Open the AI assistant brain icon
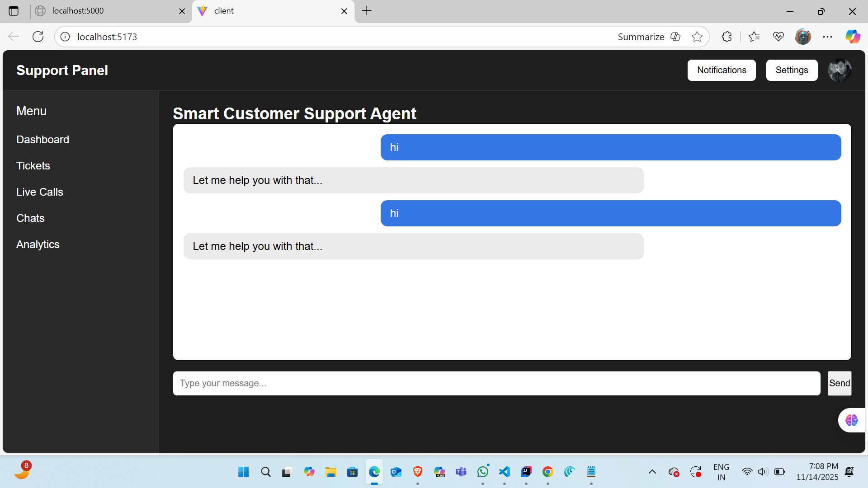This screenshot has width=868, height=488. pyautogui.click(x=852, y=420)
